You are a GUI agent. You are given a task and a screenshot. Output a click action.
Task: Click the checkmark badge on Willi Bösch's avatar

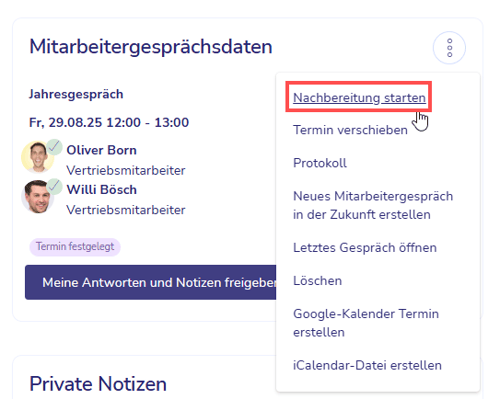pyautogui.click(x=54, y=187)
